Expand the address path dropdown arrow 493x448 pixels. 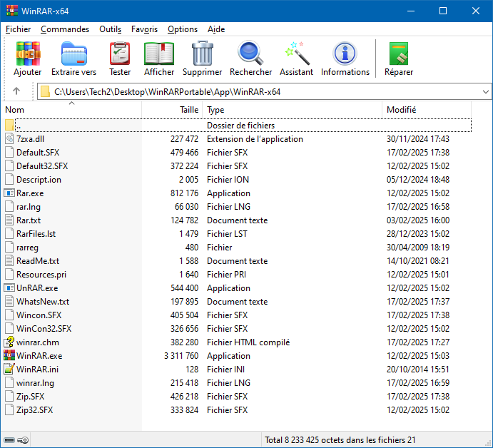tap(485, 92)
